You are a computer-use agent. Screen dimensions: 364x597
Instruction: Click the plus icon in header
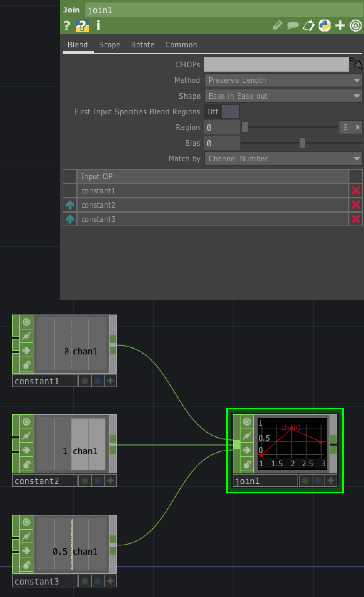pyautogui.click(x=340, y=25)
